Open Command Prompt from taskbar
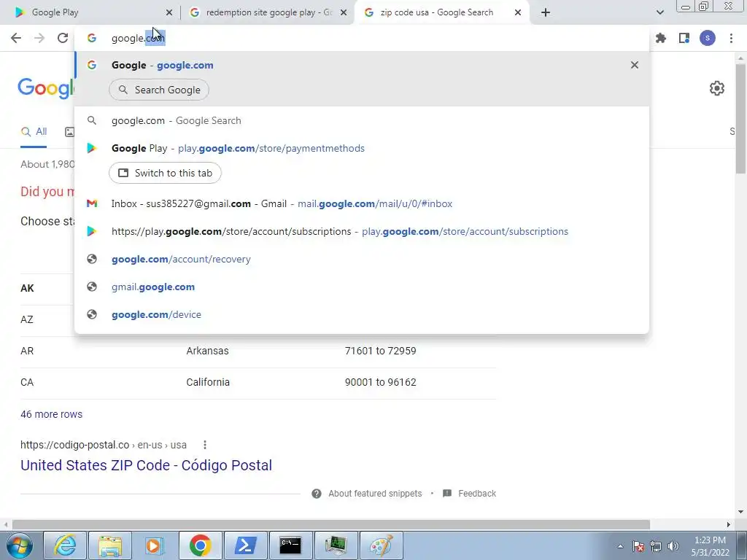 (x=290, y=545)
